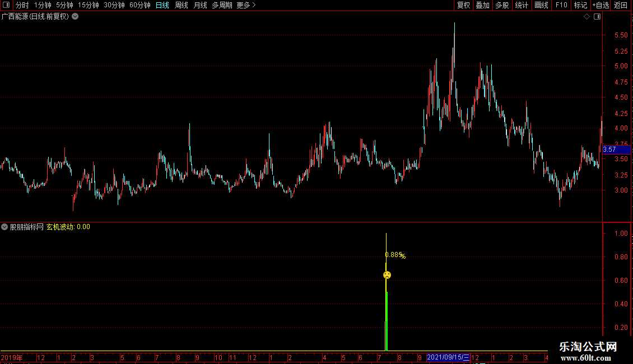This screenshot has height=364, width=633.
Task: Click the 广西能源(日线.前复权) title
Action: (x=35, y=17)
